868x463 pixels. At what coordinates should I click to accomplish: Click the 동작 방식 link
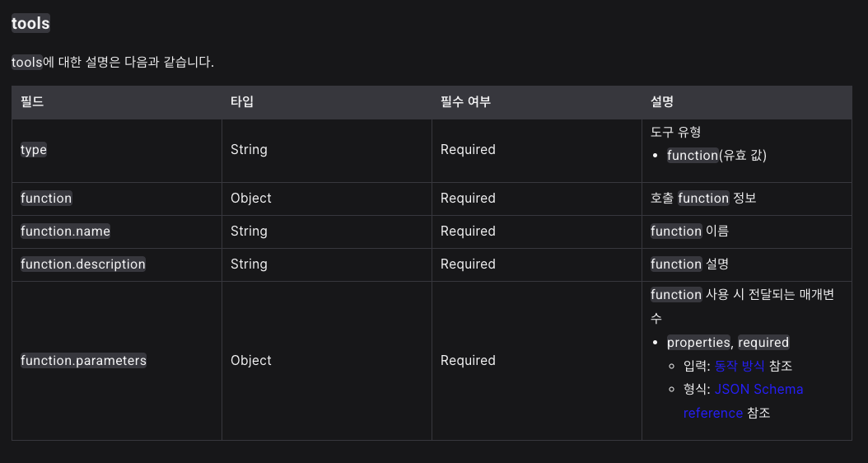click(739, 366)
